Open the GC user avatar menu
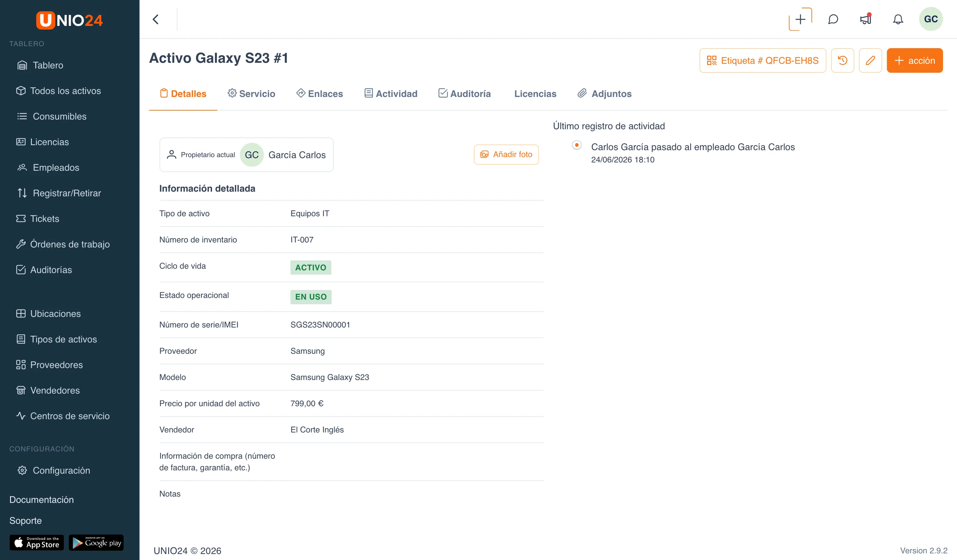 pyautogui.click(x=931, y=19)
